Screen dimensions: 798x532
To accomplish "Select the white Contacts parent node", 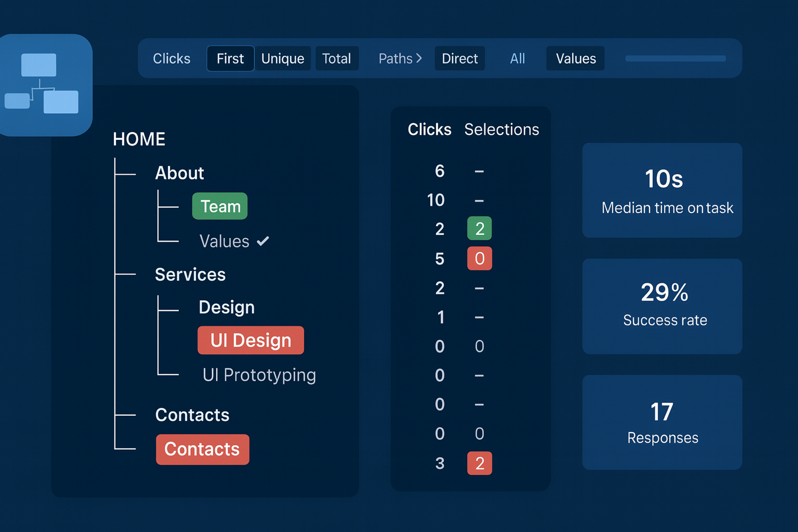I will coord(192,415).
